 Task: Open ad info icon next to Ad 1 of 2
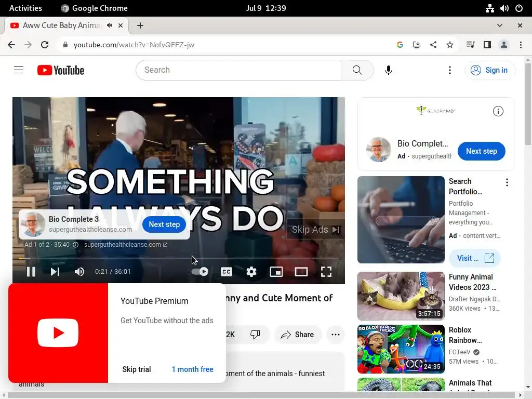click(76, 245)
